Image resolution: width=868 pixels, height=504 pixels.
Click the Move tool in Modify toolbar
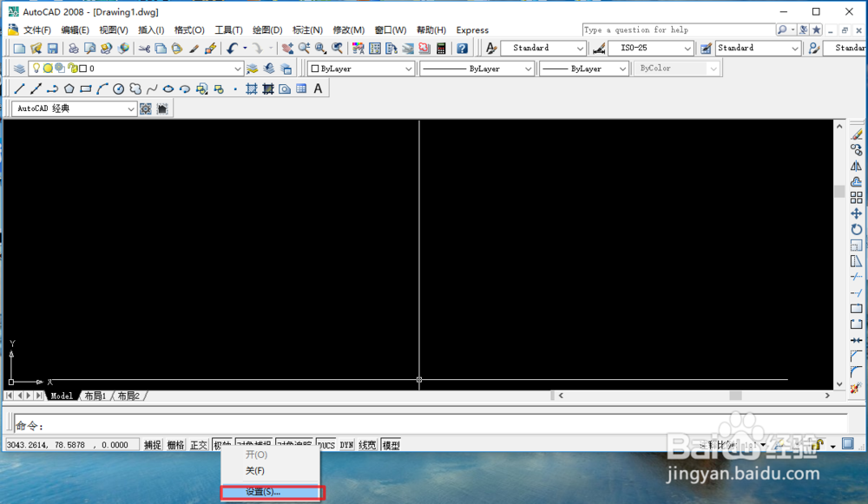tap(857, 213)
